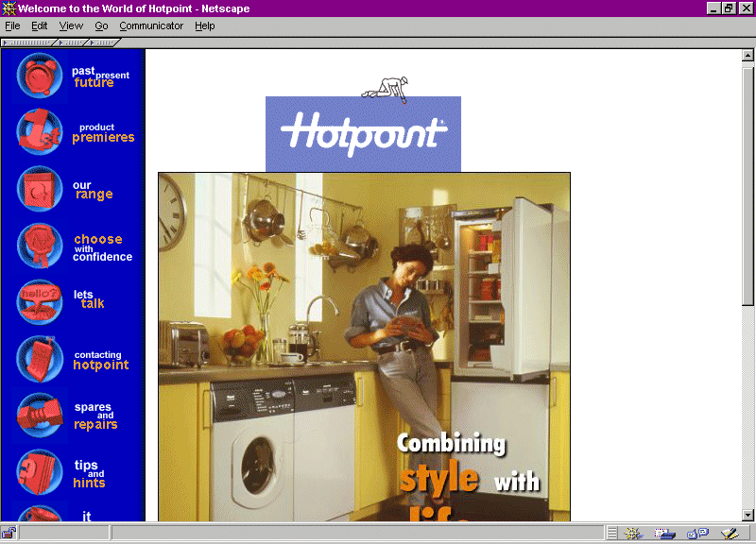Click the Netscape title bar icon
Image resolution: width=756 pixels, height=544 pixels.
pyautogui.click(x=9, y=8)
